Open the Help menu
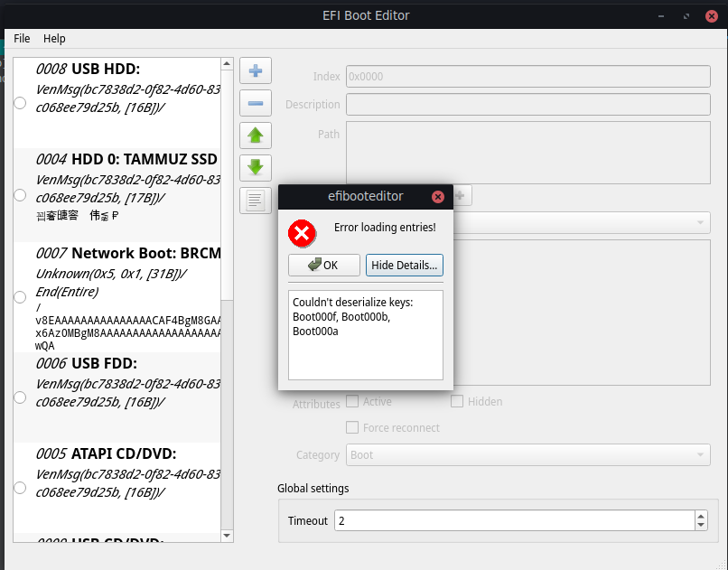This screenshot has width=728, height=570. point(54,39)
